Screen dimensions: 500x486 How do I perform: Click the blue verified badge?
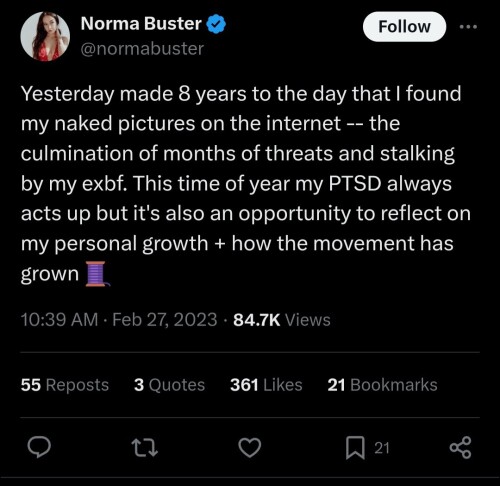tap(217, 24)
